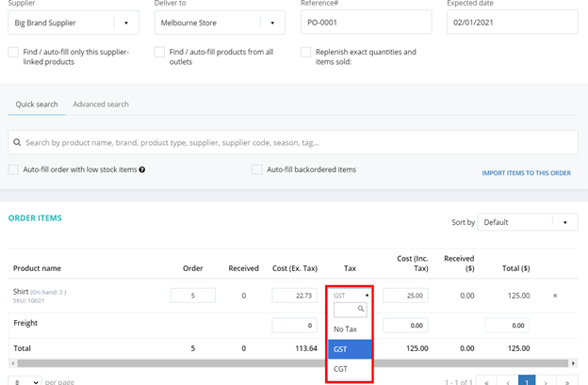Check Auto-fill backordered items
Image resolution: width=588 pixels, height=385 pixels.
[257, 169]
